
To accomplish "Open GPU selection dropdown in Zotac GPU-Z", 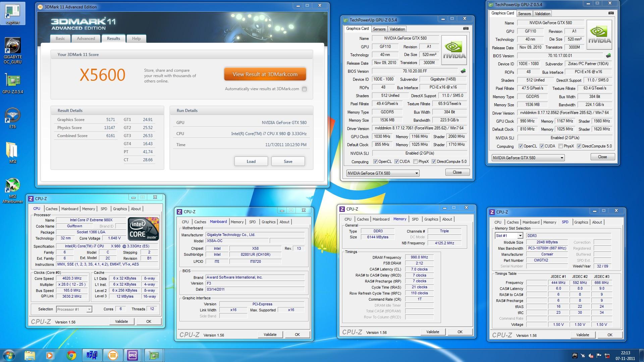I will point(528,158).
